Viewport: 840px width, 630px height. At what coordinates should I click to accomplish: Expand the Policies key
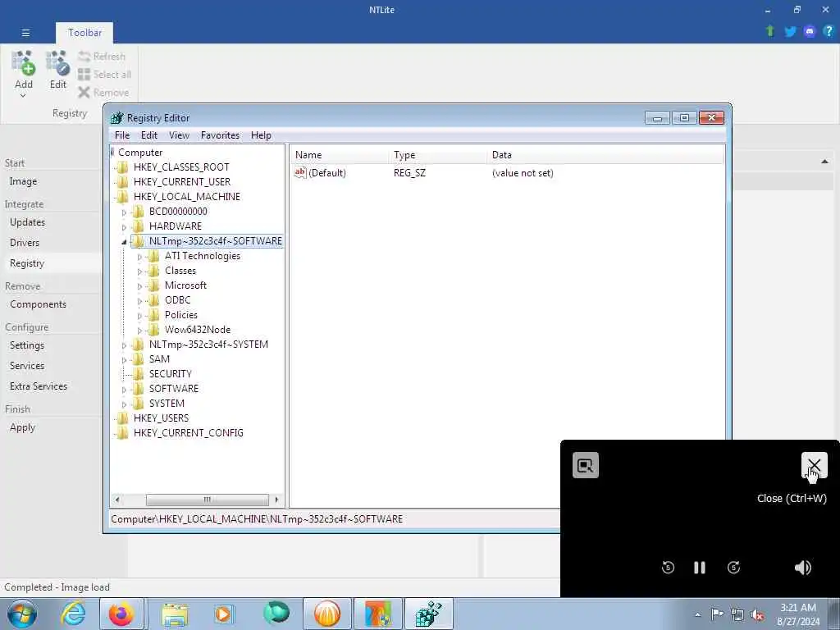click(139, 316)
